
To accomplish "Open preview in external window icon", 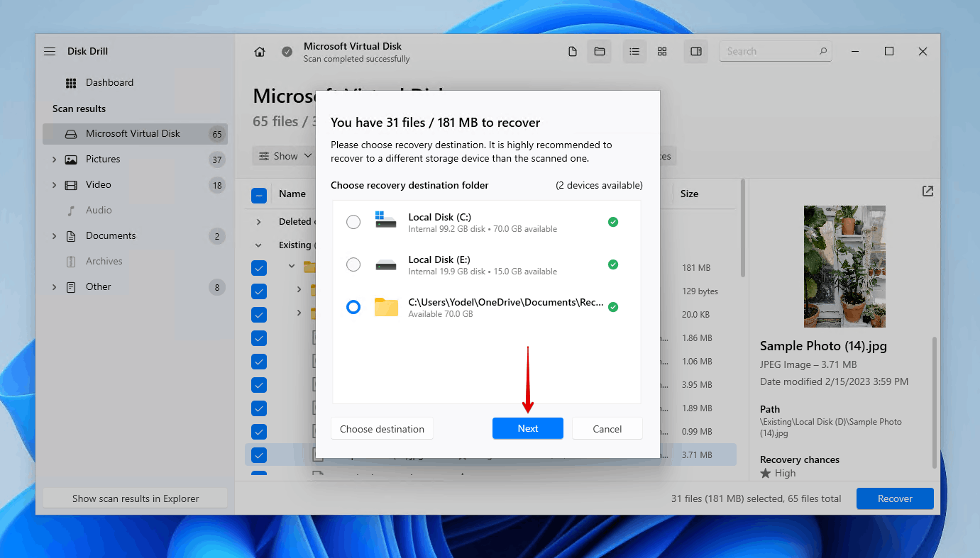I will coord(927,191).
